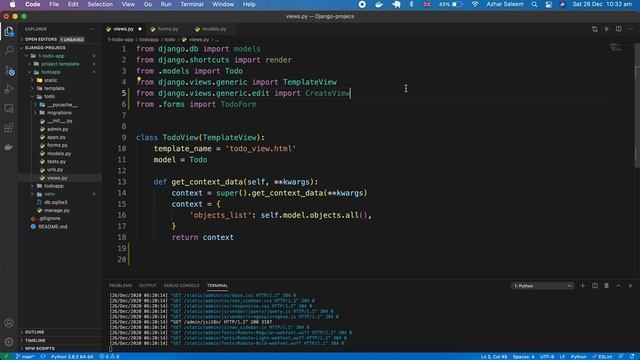Click the Split Terminal icon

tap(595, 286)
